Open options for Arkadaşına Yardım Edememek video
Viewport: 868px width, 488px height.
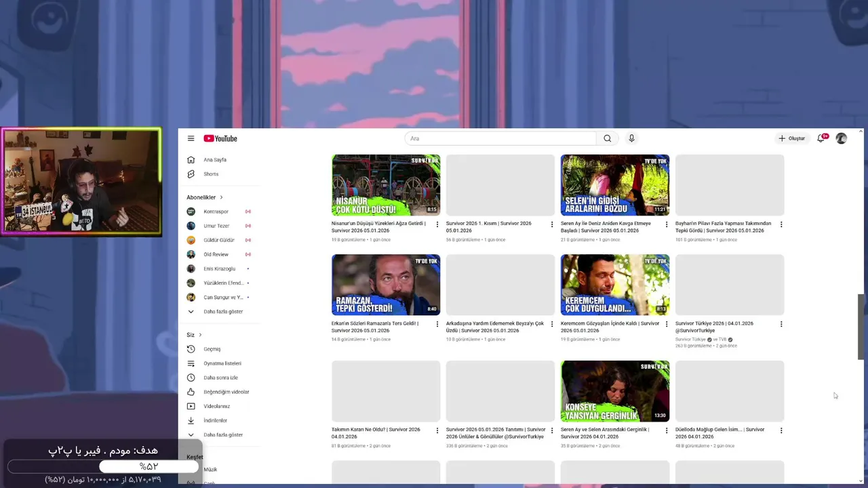tap(551, 324)
